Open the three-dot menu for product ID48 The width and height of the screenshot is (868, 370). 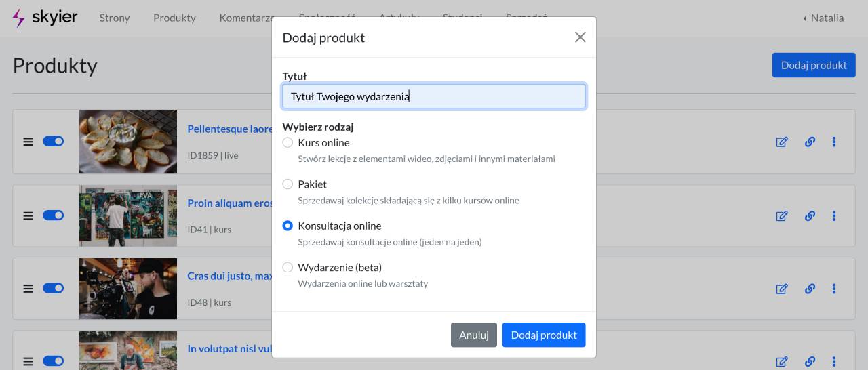[x=834, y=289]
